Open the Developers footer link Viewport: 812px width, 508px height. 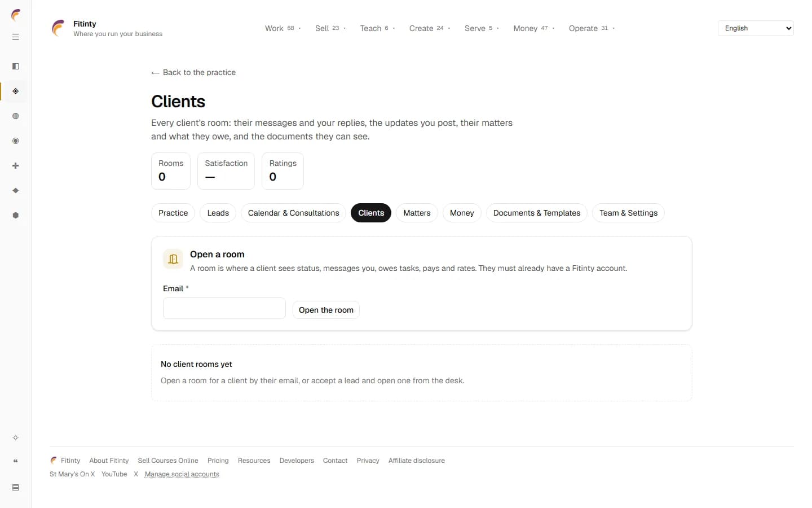pos(297,461)
